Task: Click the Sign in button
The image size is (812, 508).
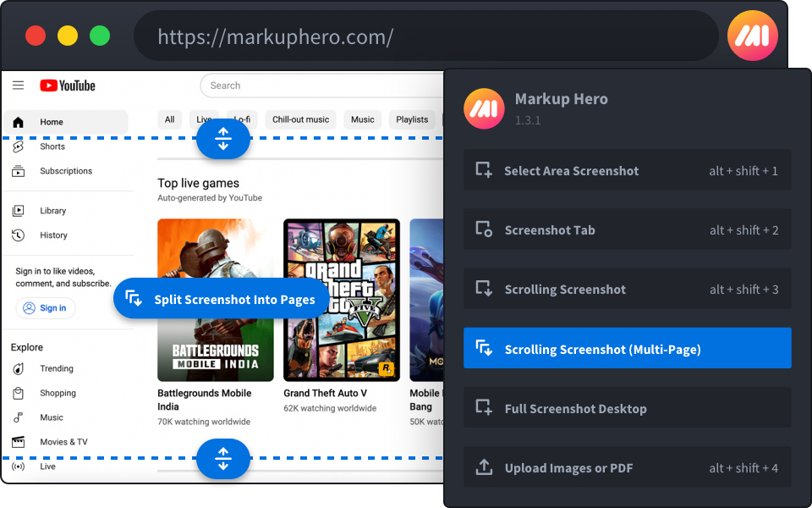Action: 46,308
